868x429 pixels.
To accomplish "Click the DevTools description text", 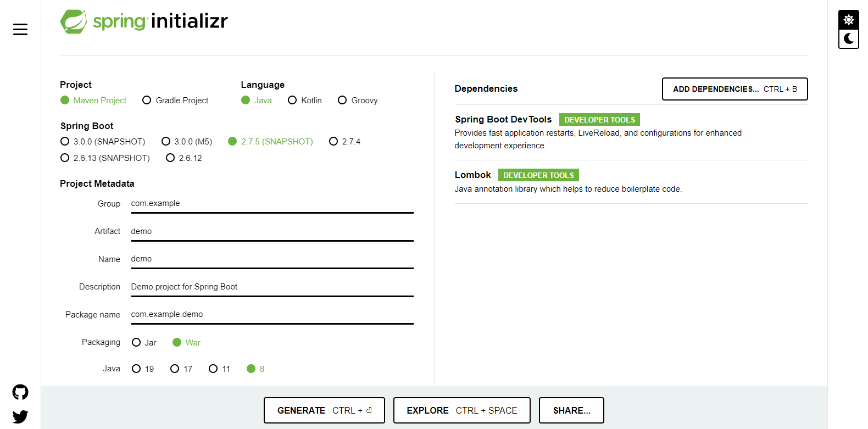I will [598, 139].
